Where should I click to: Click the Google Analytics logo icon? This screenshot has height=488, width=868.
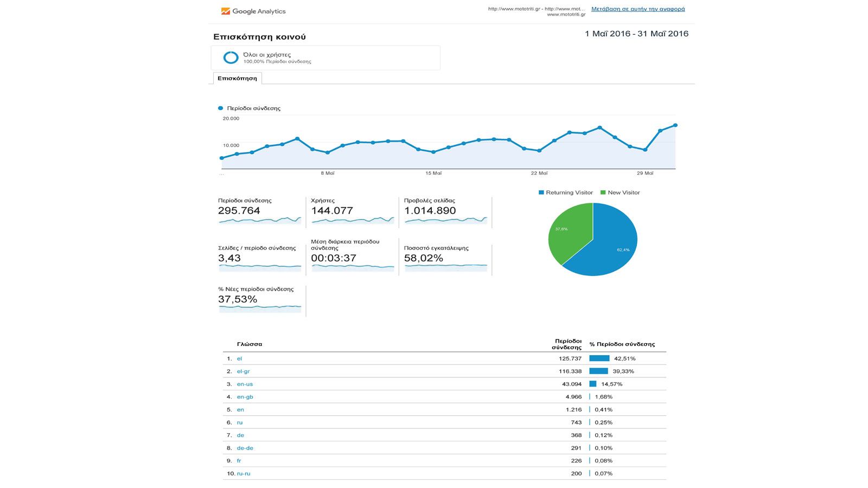226,11
